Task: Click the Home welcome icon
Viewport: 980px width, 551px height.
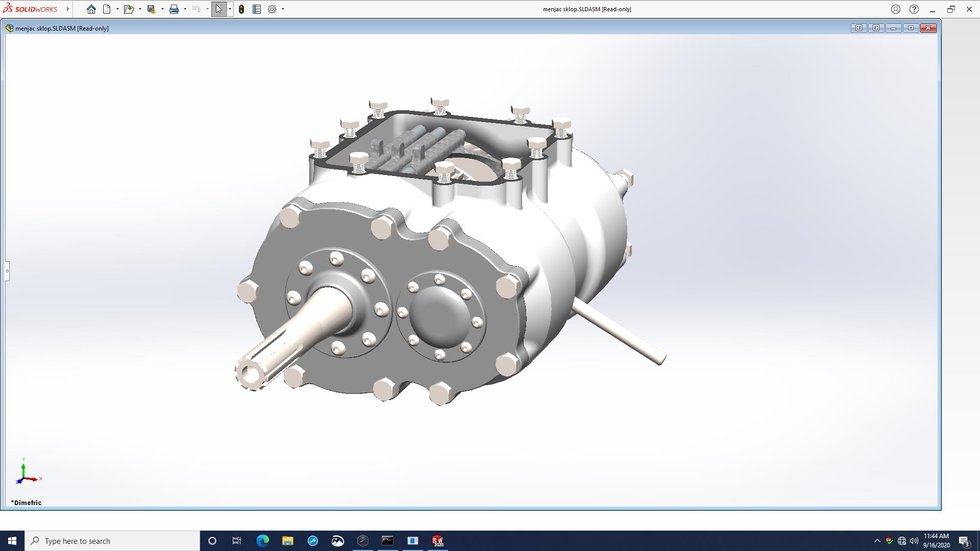Action: click(91, 9)
